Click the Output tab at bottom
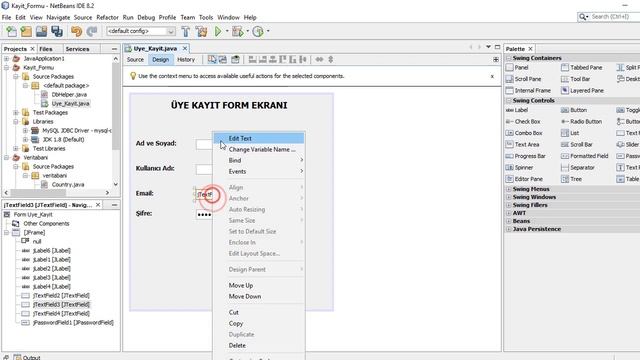 27,358
